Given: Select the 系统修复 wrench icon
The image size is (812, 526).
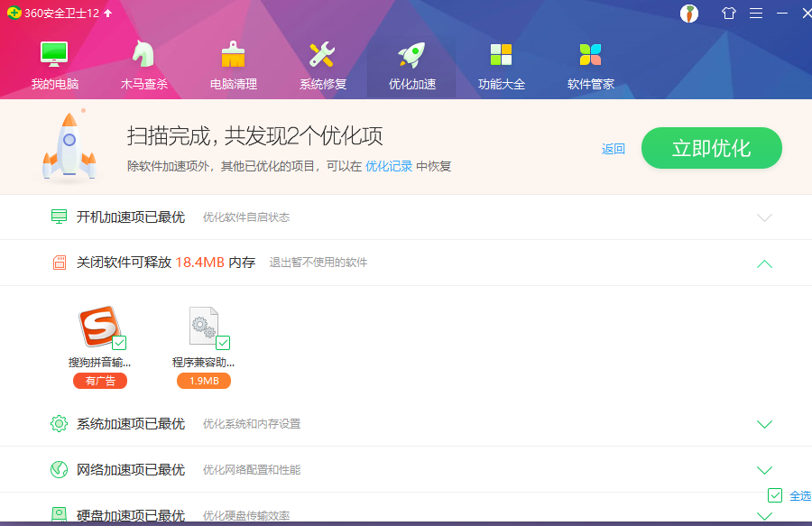Looking at the screenshot, I should pyautogui.click(x=322, y=54).
